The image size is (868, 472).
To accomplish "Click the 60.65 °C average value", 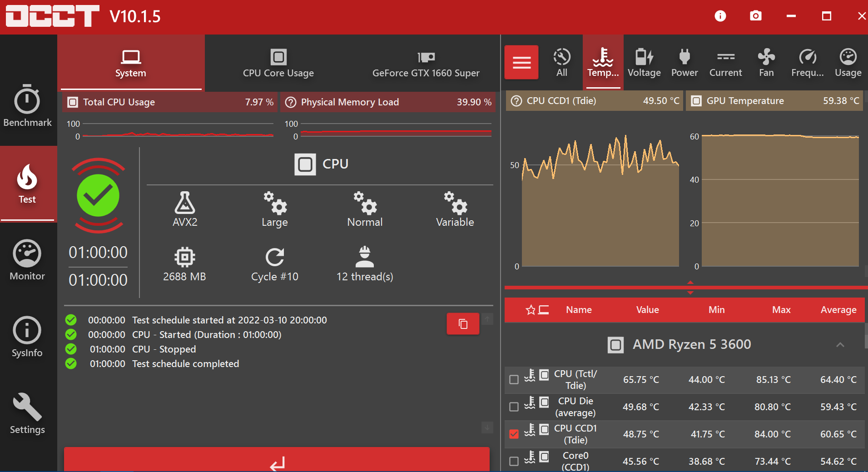I will (x=838, y=434).
